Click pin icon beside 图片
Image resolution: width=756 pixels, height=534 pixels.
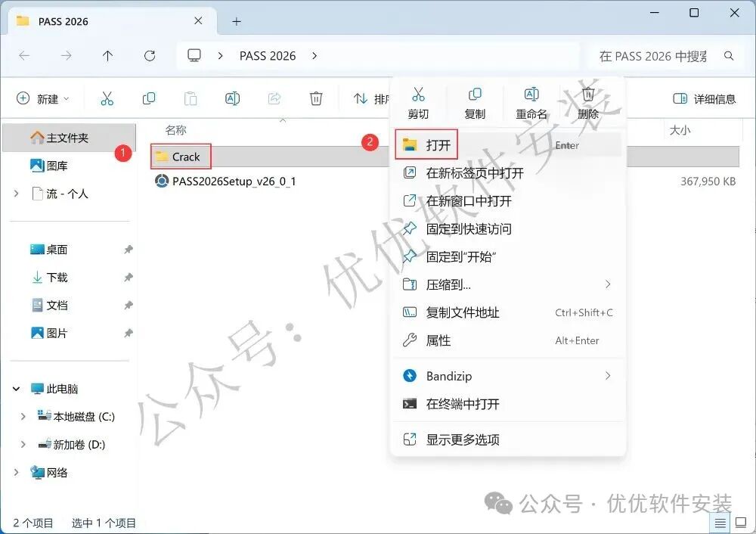click(128, 334)
